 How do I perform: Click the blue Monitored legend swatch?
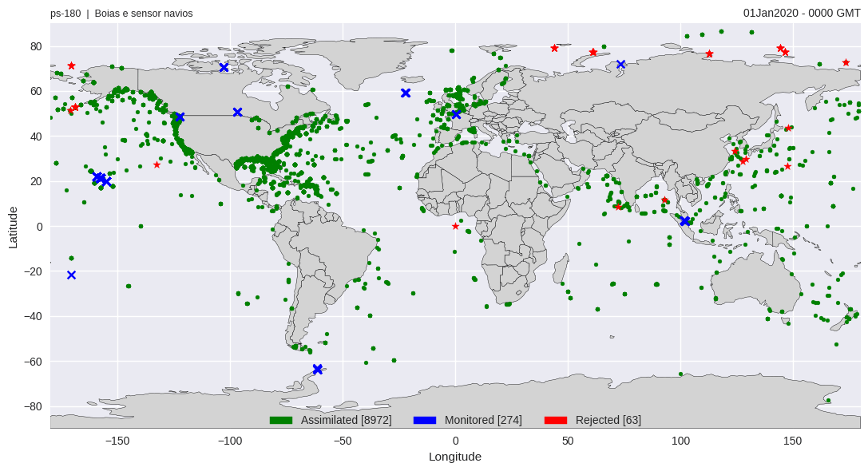(425, 420)
